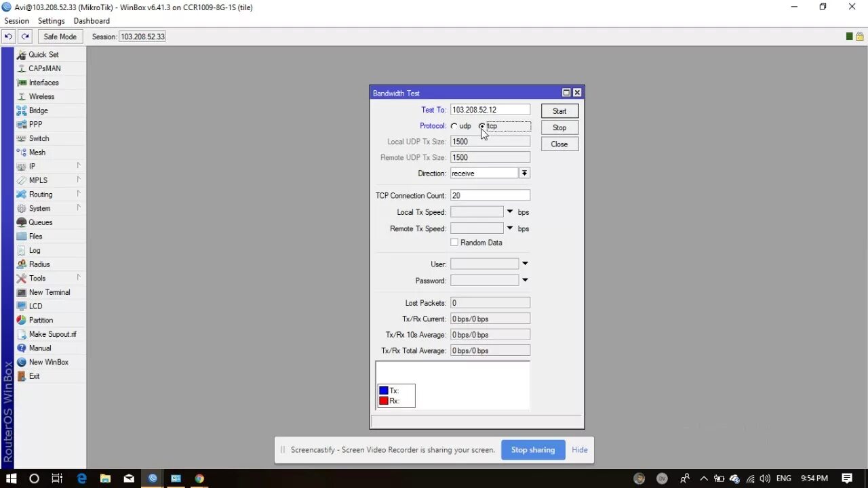
Task: Open a New Terminal
Action: tap(49, 292)
